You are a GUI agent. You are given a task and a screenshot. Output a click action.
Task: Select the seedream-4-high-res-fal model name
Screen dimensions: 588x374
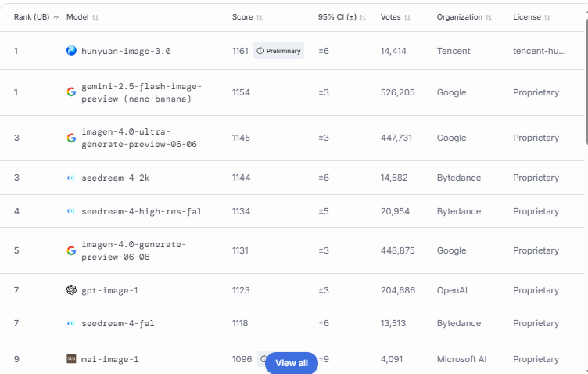pos(142,211)
